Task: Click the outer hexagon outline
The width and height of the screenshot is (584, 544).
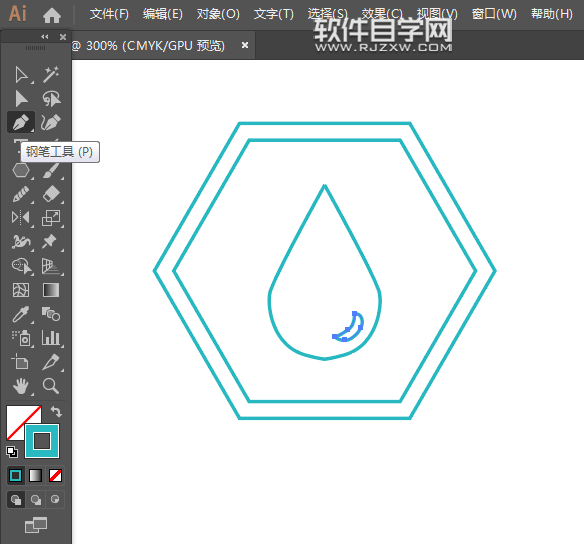Action: pos(324,123)
